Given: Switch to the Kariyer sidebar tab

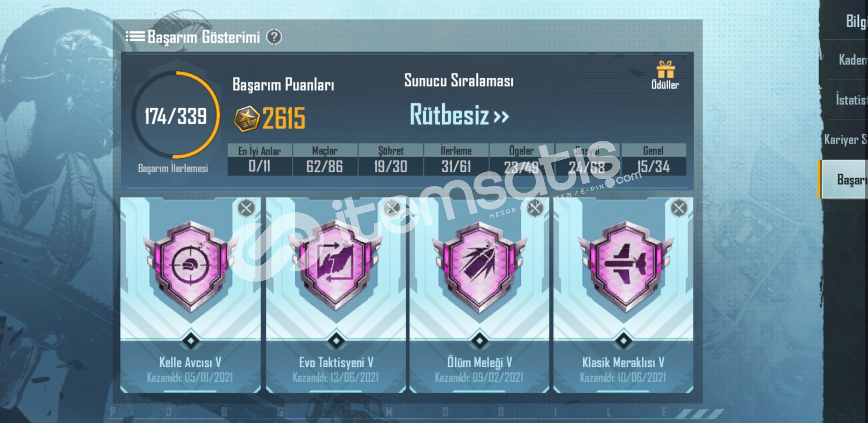Looking at the screenshot, I should click(x=844, y=139).
